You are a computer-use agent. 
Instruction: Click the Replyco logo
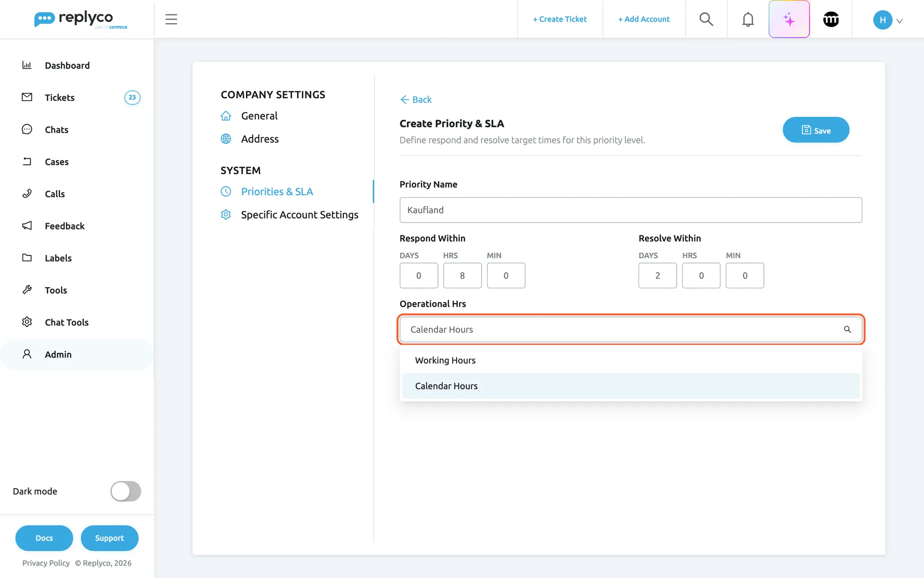click(81, 20)
